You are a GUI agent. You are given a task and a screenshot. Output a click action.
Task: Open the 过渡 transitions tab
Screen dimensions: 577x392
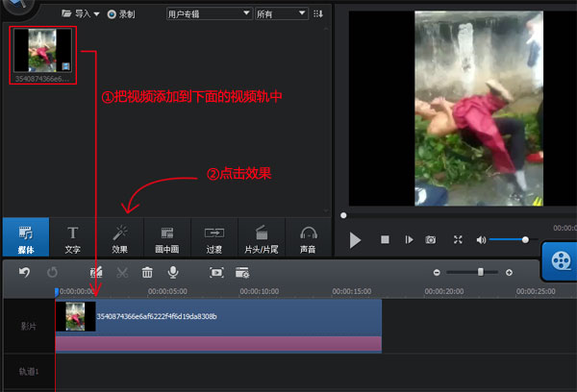[x=214, y=236]
